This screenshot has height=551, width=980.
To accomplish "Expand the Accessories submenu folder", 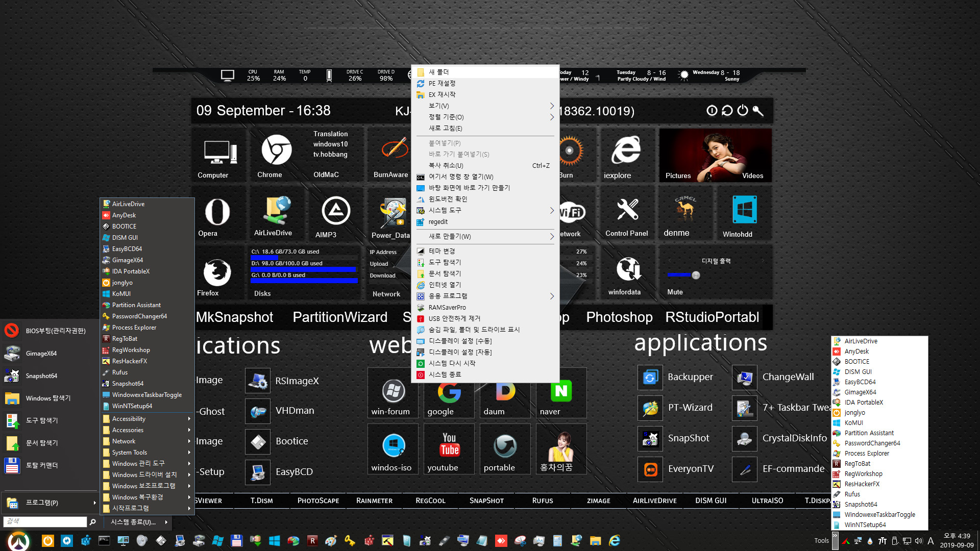I will coord(147,430).
